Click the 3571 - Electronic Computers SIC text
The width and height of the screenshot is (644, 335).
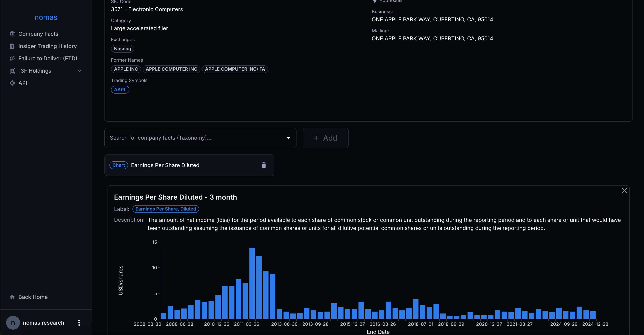pyautogui.click(x=147, y=9)
